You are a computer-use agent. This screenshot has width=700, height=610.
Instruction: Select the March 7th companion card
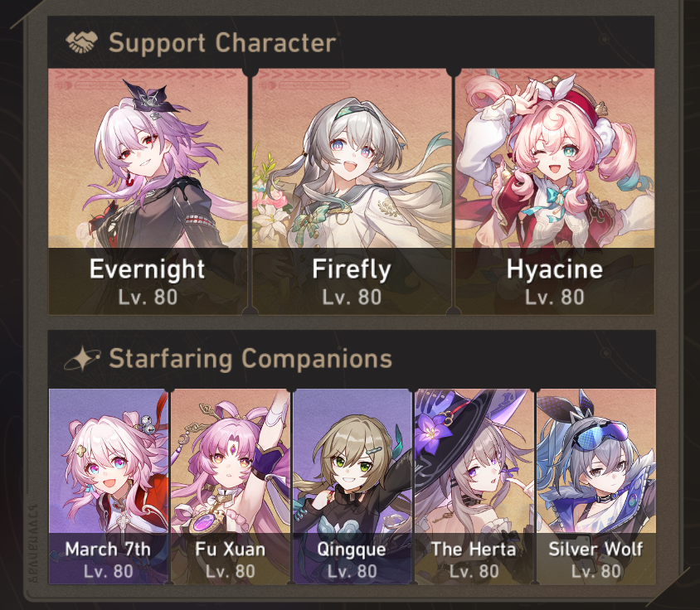point(109,487)
